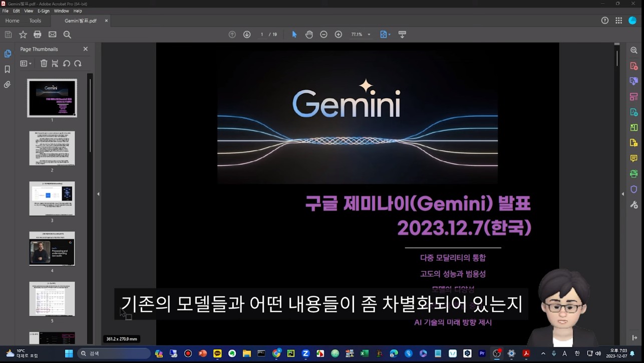The height and width of the screenshot is (363, 644).
Task: Switch to the Tools tab
Action: [35, 21]
